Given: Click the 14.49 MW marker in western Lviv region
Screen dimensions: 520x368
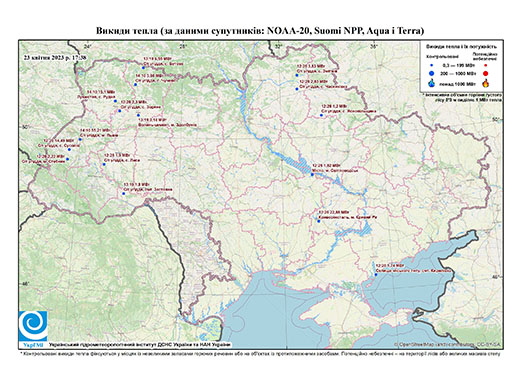Looking at the screenshot, I should [x=69, y=150].
